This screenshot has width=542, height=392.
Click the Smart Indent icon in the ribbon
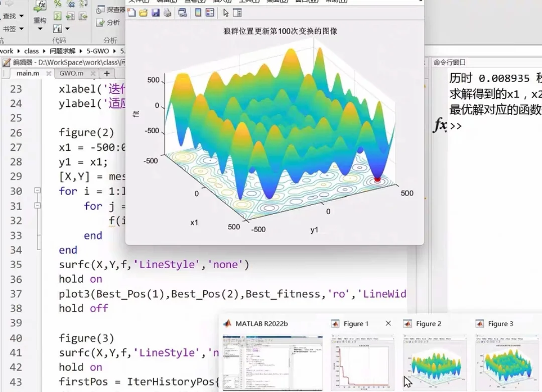click(58, 16)
